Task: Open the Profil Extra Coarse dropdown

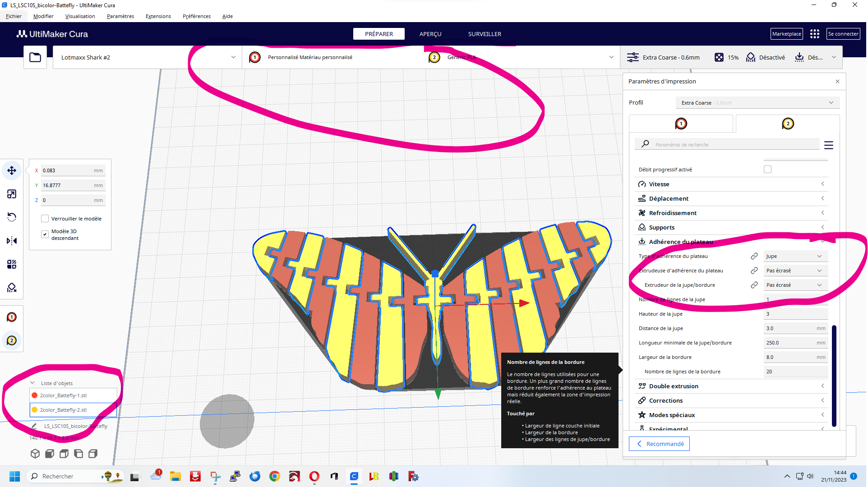Action: [757, 103]
